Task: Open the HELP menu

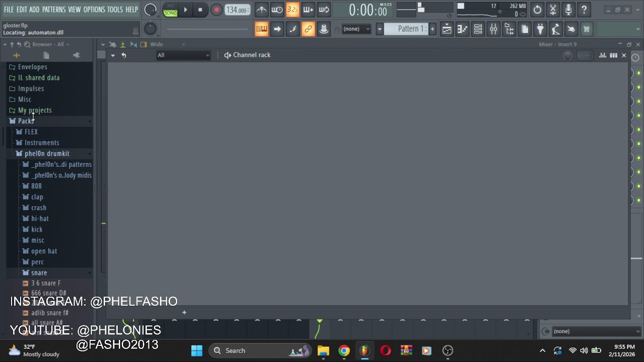Action: coord(132,10)
